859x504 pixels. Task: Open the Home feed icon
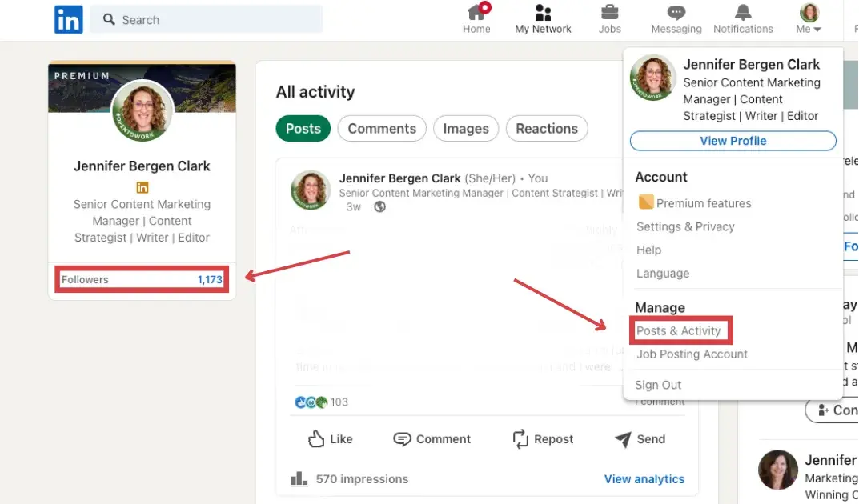476,14
